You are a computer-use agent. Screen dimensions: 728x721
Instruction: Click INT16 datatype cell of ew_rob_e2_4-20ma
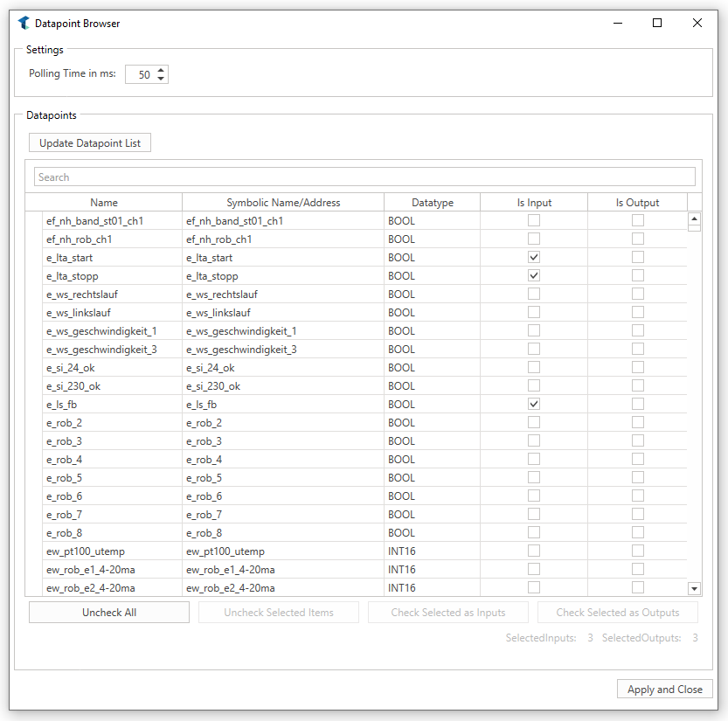click(433, 588)
